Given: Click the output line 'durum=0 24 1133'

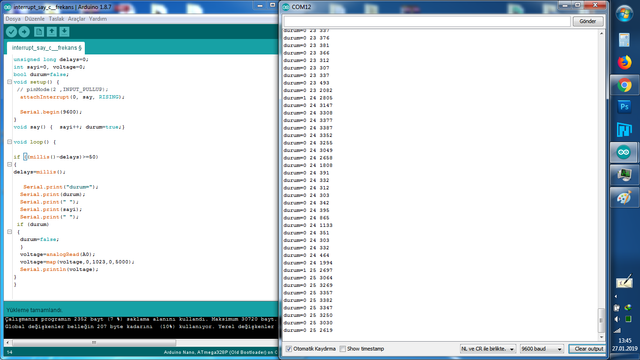Looking at the screenshot, I should 308,225.
